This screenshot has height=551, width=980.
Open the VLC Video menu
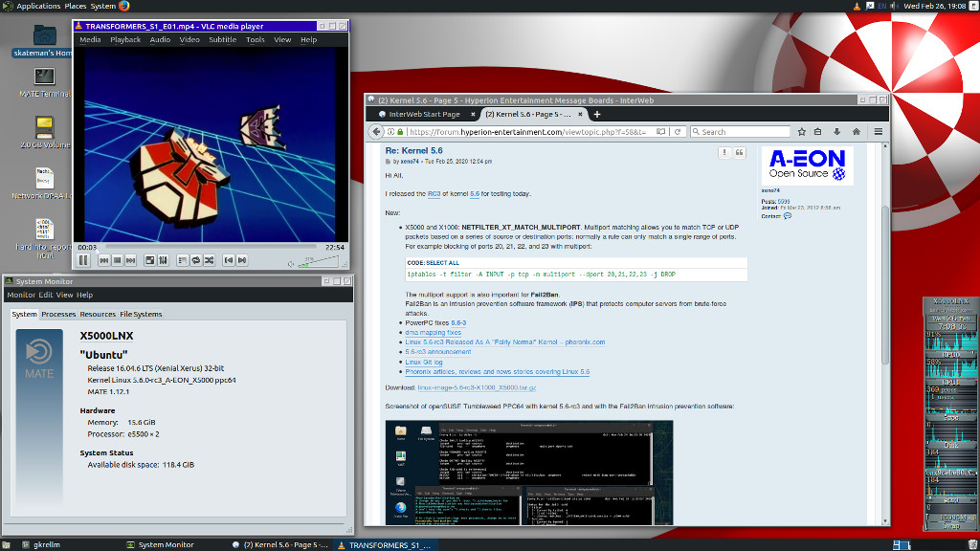[189, 39]
